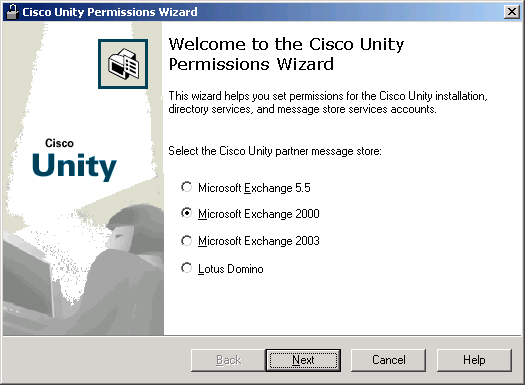Close the Cisco Unity Permissions Wizard window
Screen dimensions: 525x385
click(512, 12)
